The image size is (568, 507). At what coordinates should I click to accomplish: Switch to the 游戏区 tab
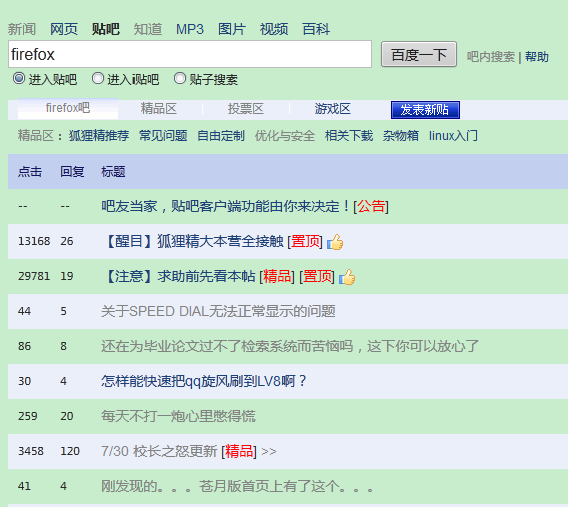(x=333, y=109)
